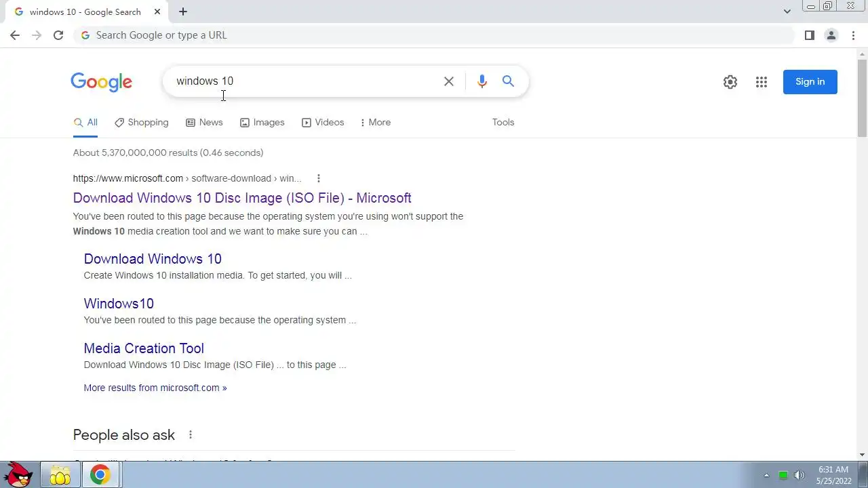Open the Media Creation Tool sitelink
This screenshot has width=868, height=488.
tap(144, 348)
